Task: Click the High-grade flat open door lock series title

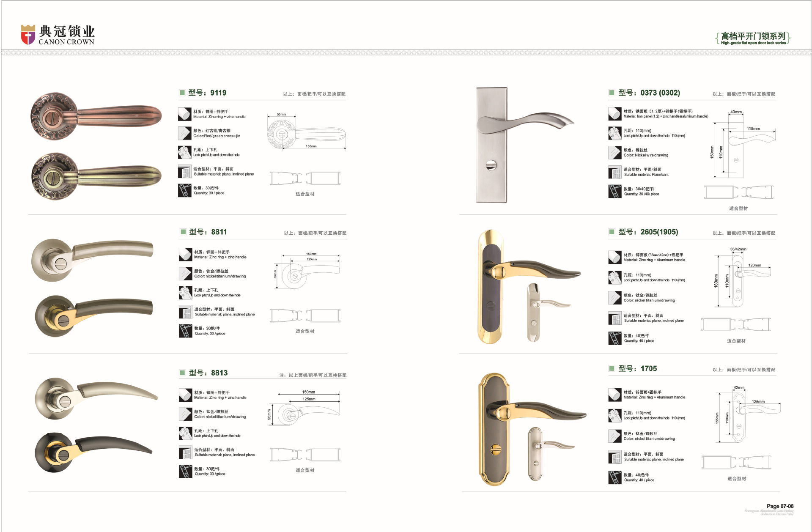Action: point(753,38)
